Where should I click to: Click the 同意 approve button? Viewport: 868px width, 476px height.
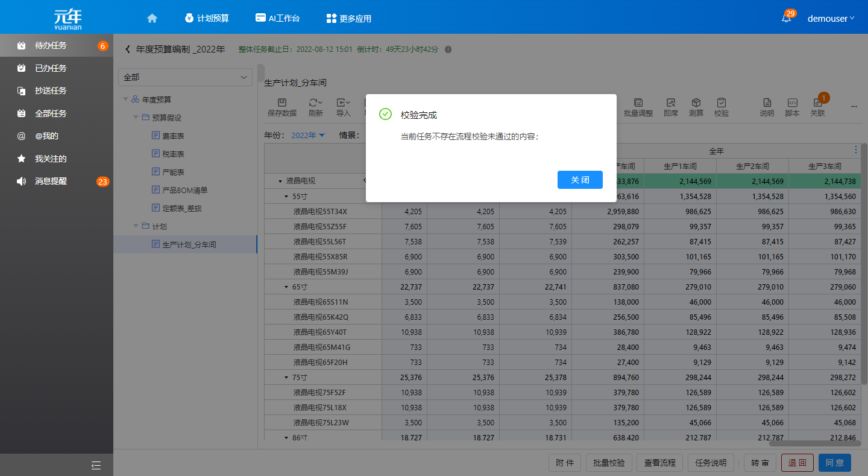click(x=834, y=463)
